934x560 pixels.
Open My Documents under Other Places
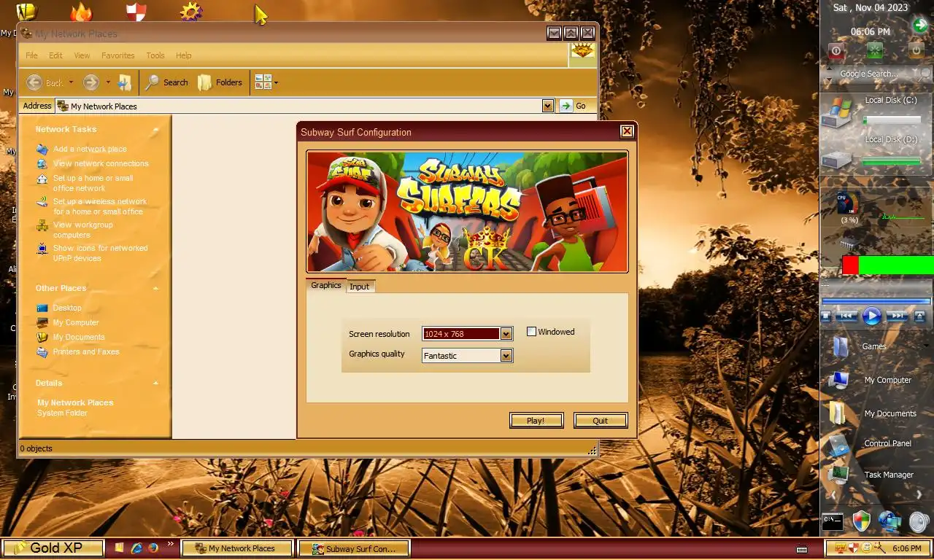79,337
